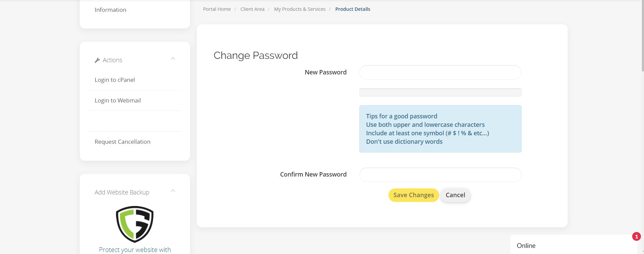
Task: Focus the Confirm New Password field
Action: 440,175
